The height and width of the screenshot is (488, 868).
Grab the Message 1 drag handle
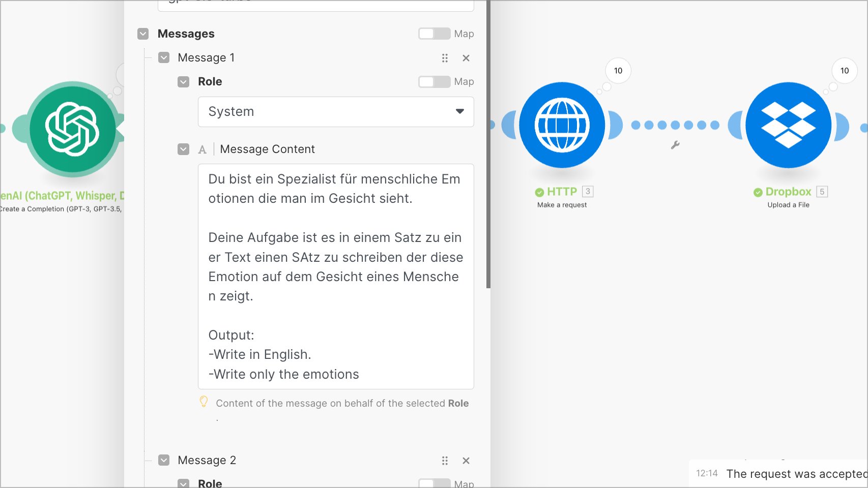pos(445,58)
